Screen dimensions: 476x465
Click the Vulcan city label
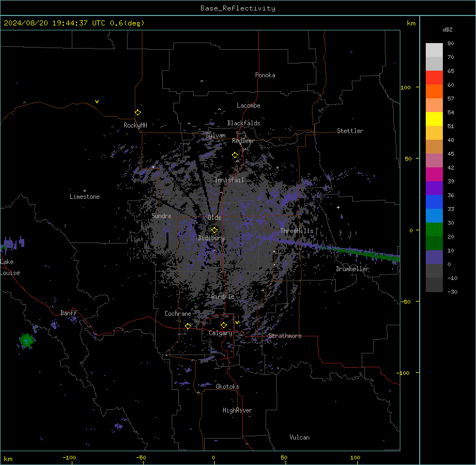[x=299, y=437]
